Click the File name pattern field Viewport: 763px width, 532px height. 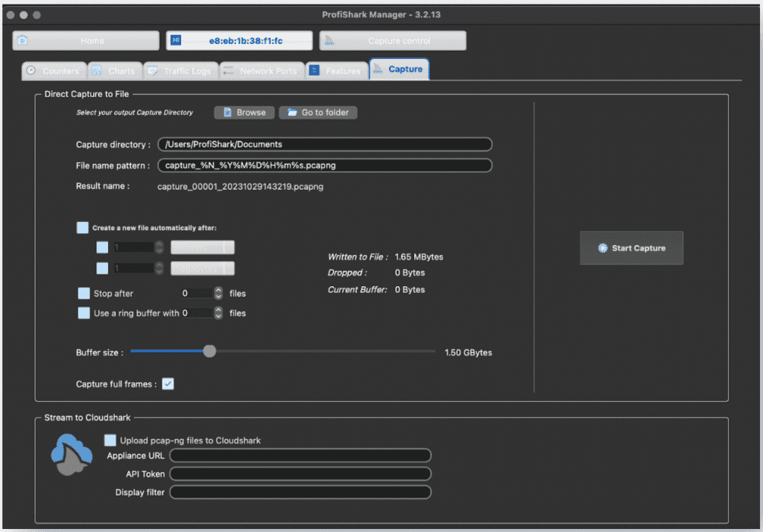point(324,165)
